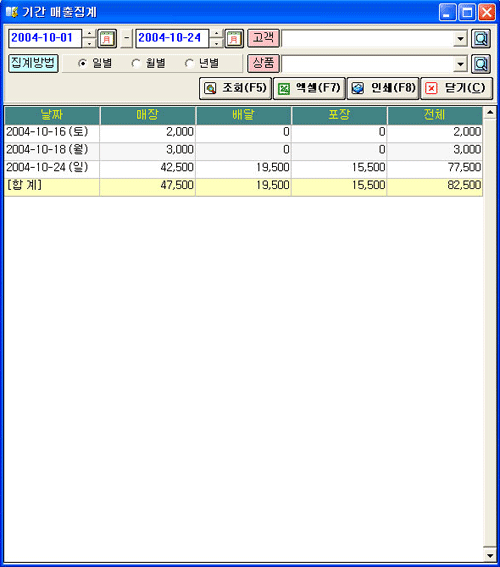
Task: Click the customer search magnifier icon
Action: tap(481, 38)
